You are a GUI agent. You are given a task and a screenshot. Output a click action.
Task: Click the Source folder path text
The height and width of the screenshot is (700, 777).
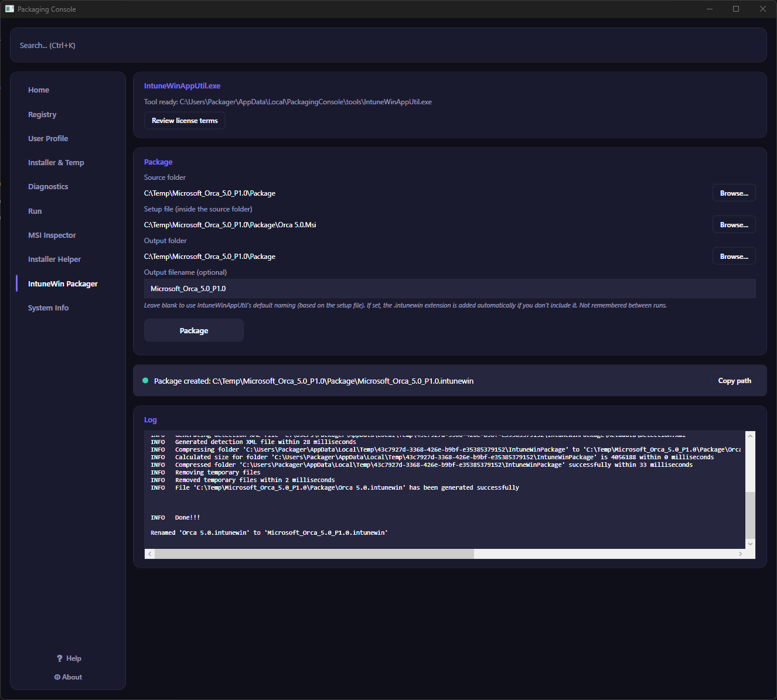tap(210, 193)
